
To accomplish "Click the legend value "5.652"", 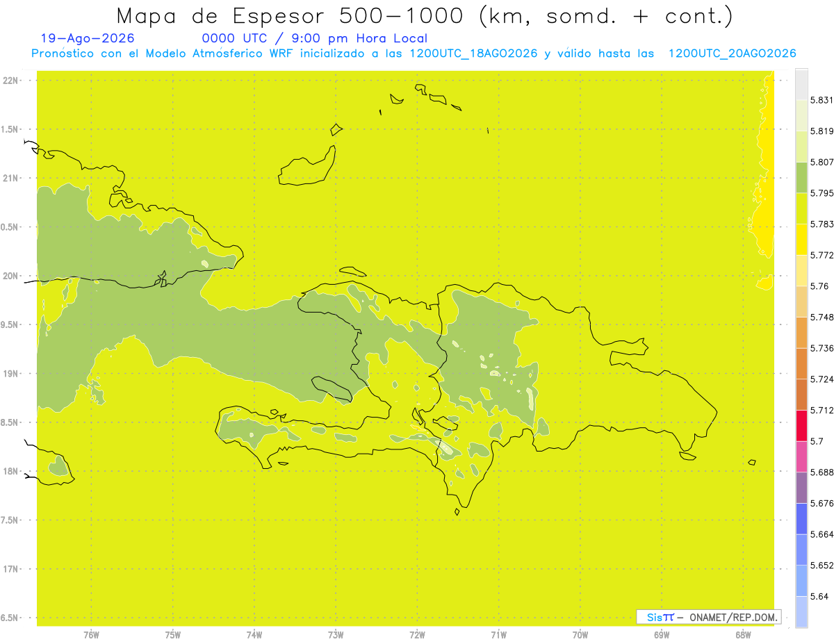I will point(821,565).
